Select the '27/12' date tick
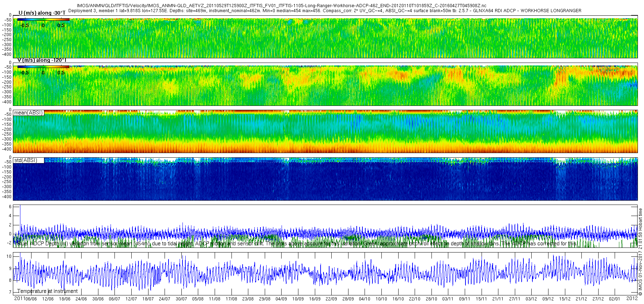The width and height of the screenshot is (644, 304). tap(598, 299)
